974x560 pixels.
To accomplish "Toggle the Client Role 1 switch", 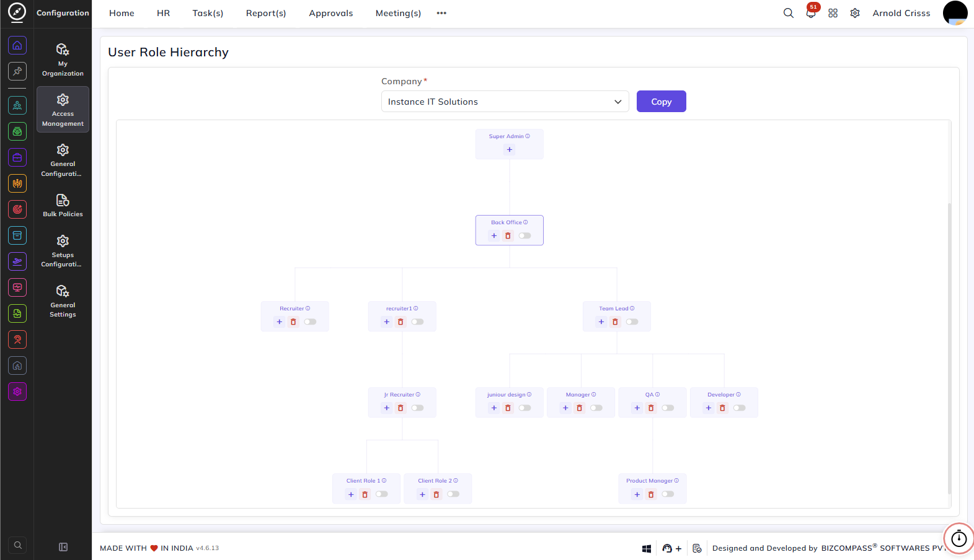I will tap(382, 494).
